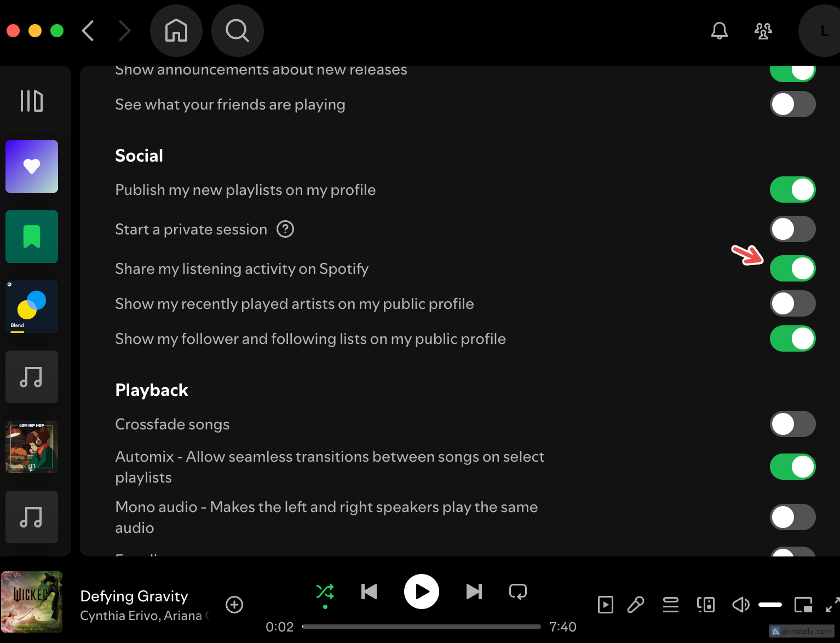Disable Share my listening activity on Spotify

[792, 268]
